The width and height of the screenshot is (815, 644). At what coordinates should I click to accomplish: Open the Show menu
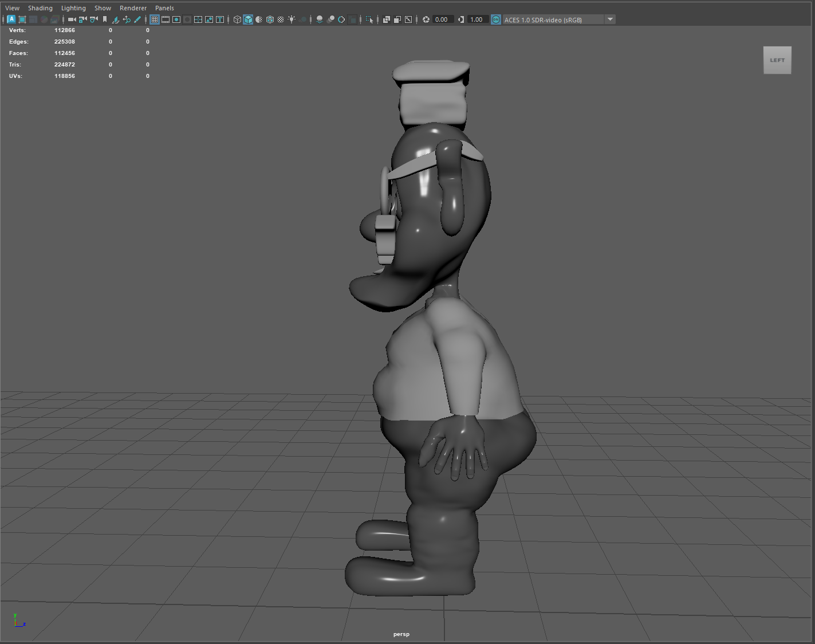[x=103, y=8]
